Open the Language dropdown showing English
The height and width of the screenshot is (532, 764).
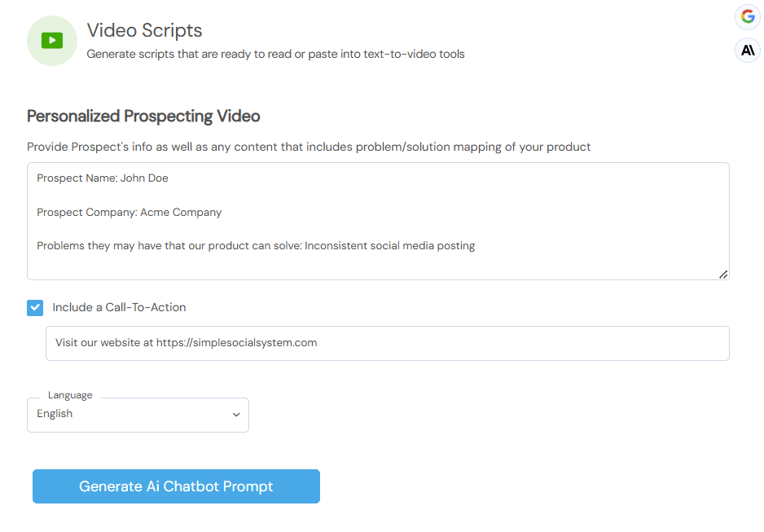tap(138, 415)
